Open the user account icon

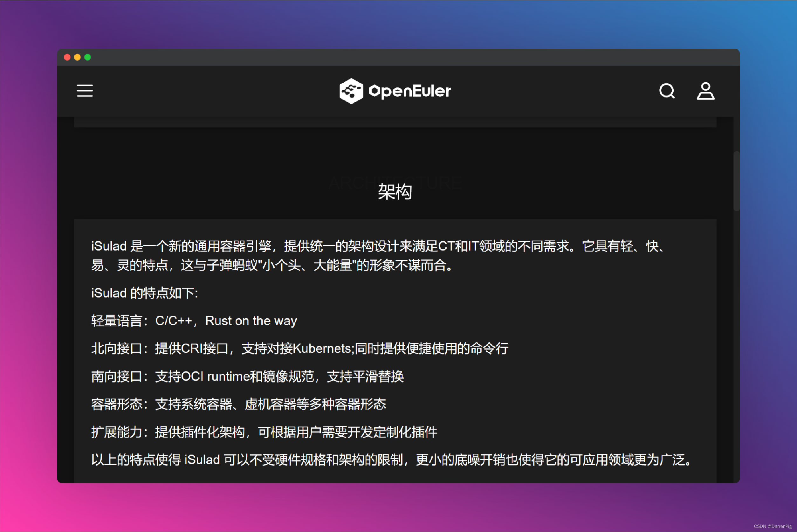pyautogui.click(x=705, y=91)
